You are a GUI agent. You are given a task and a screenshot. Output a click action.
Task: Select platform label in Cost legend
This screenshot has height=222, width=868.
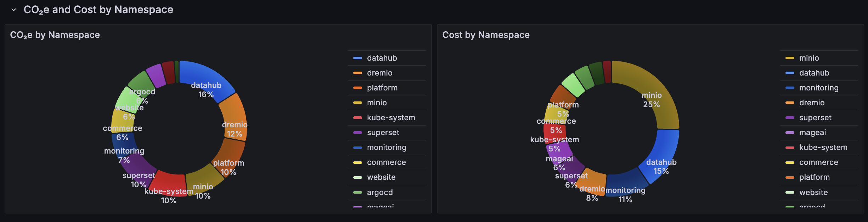click(x=815, y=177)
